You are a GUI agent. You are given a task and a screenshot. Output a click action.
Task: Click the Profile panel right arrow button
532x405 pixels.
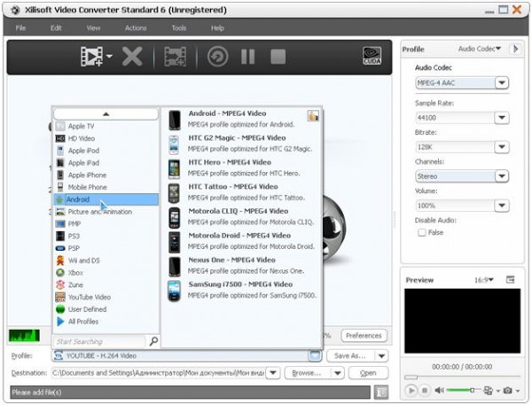pyautogui.click(x=516, y=49)
